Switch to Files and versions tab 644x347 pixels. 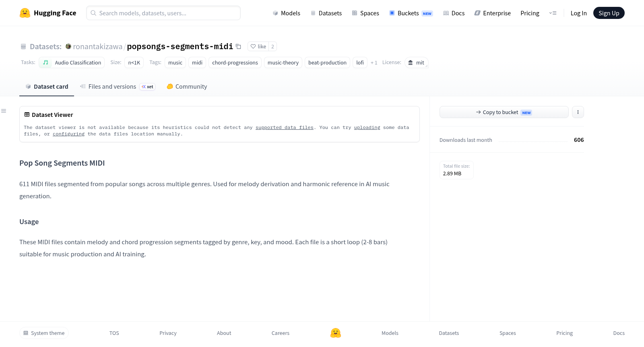point(118,86)
